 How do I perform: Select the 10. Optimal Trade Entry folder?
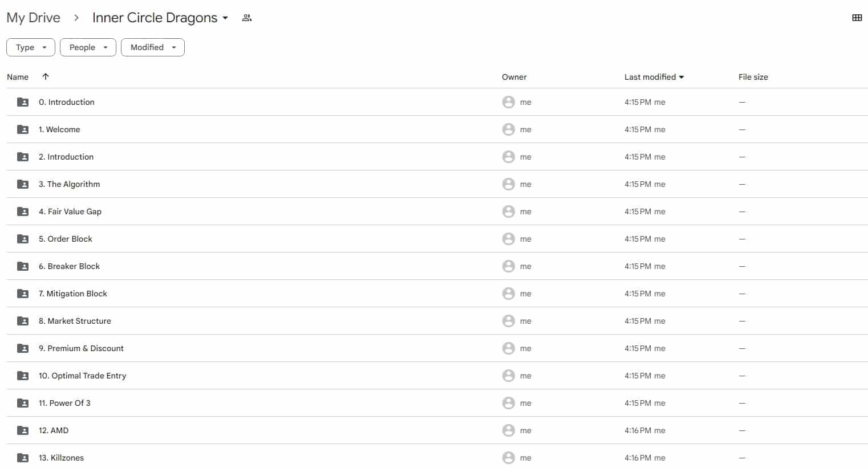click(83, 376)
